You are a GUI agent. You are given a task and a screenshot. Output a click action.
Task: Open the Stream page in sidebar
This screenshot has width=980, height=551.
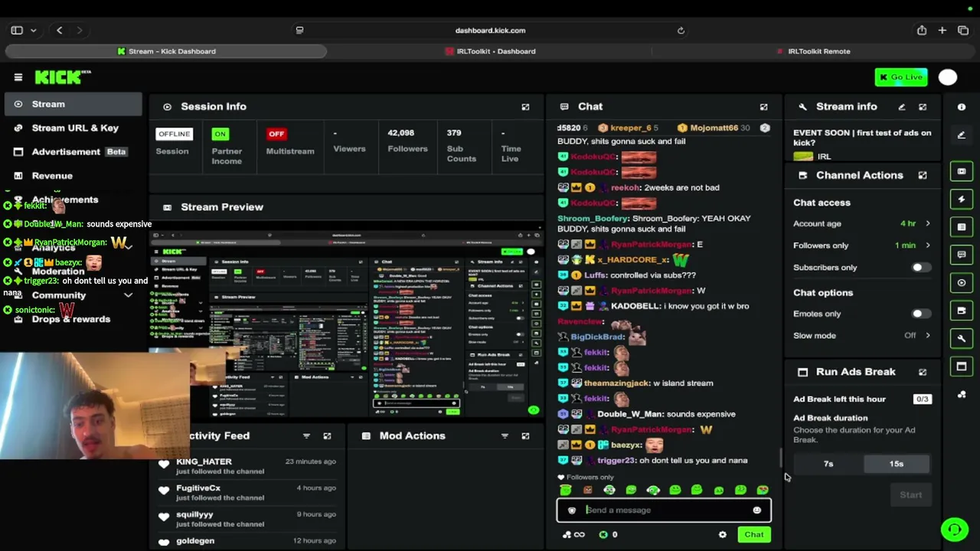(73, 104)
